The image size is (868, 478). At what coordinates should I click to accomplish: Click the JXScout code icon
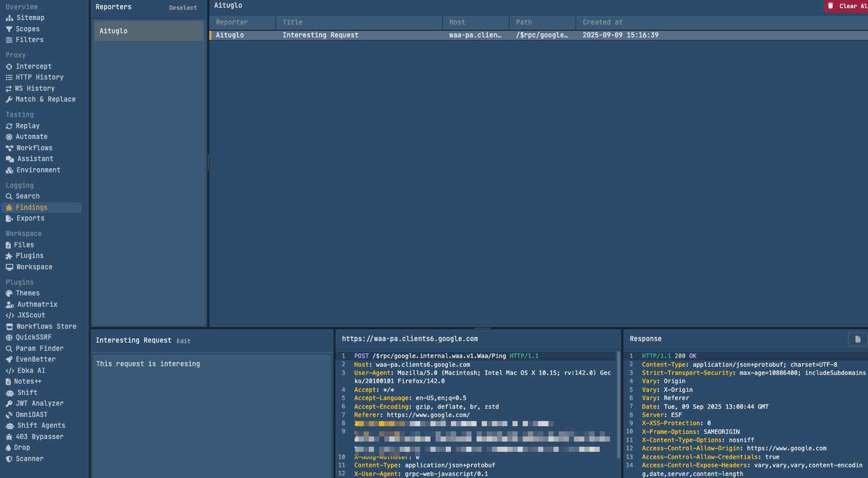tap(10, 315)
